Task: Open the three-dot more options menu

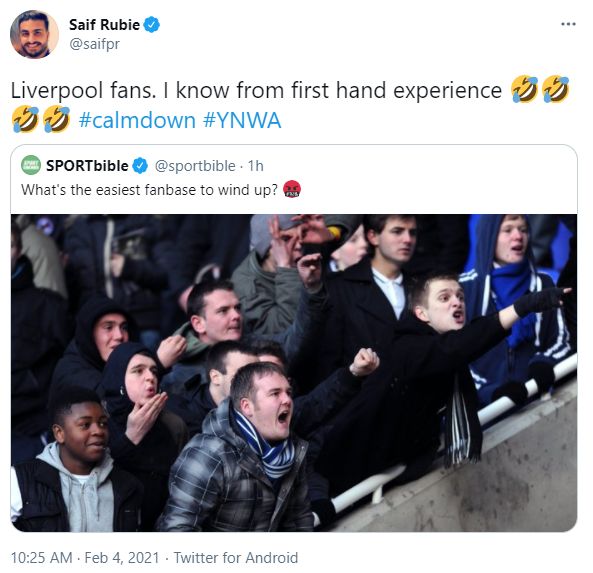Action: (x=568, y=24)
